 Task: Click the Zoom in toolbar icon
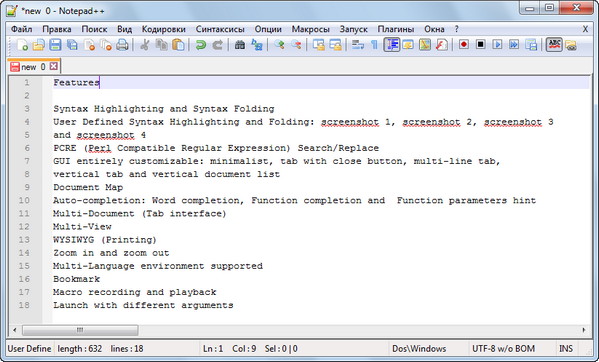click(x=279, y=45)
